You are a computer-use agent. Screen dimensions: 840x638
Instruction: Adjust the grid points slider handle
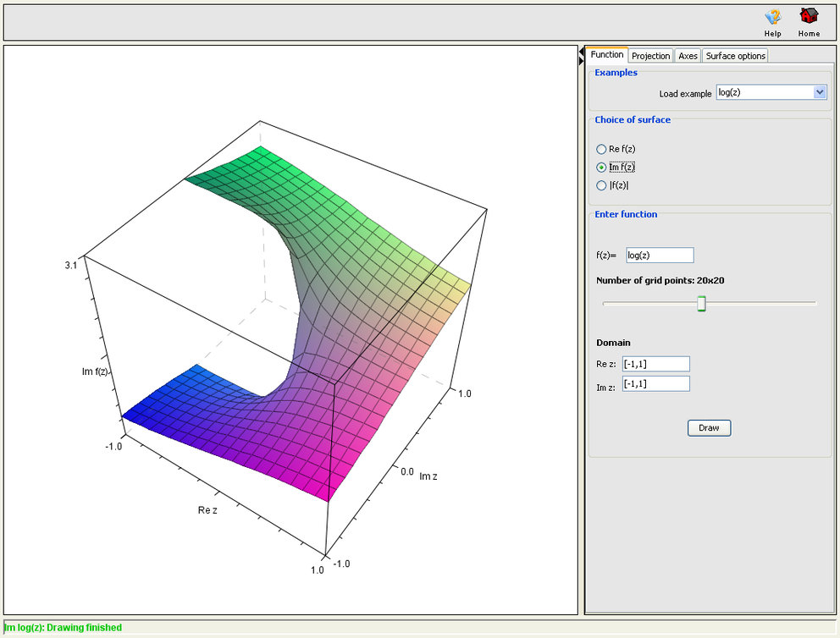click(x=701, y=303)
